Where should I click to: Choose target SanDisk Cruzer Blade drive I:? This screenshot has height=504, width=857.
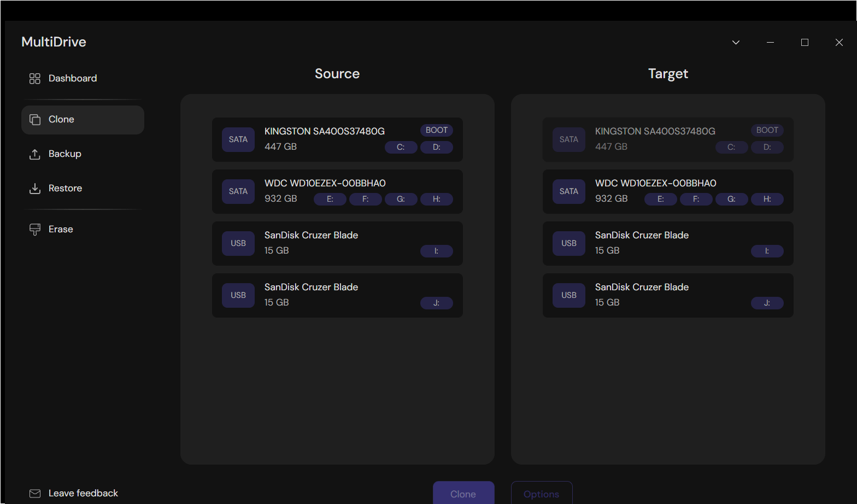coord(668,243)
